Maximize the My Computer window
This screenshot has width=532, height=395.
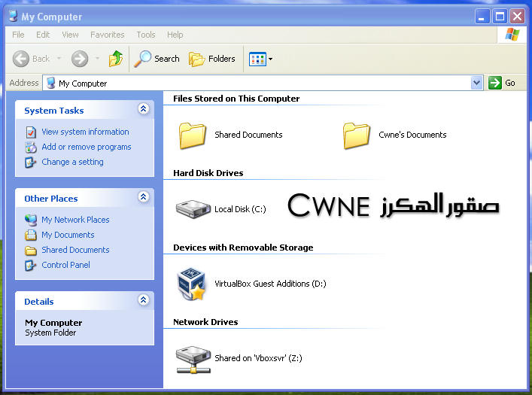click(x=500, y=17)
